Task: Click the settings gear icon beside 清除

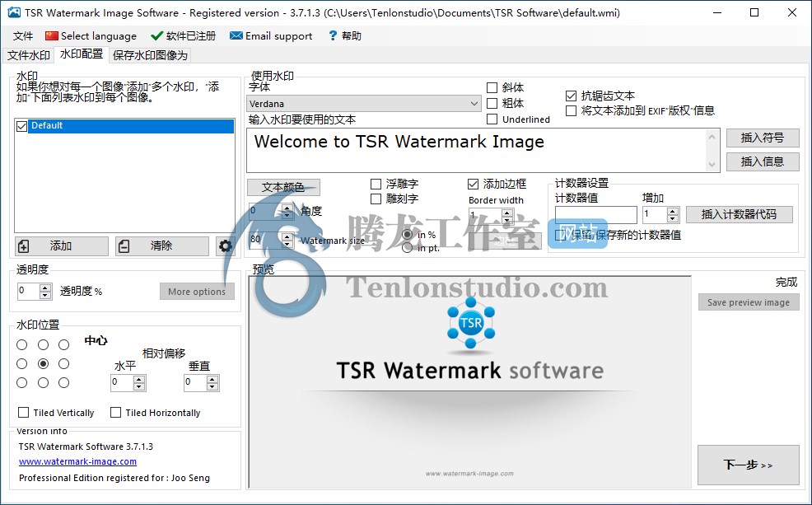Action: [x=226, y=246]
